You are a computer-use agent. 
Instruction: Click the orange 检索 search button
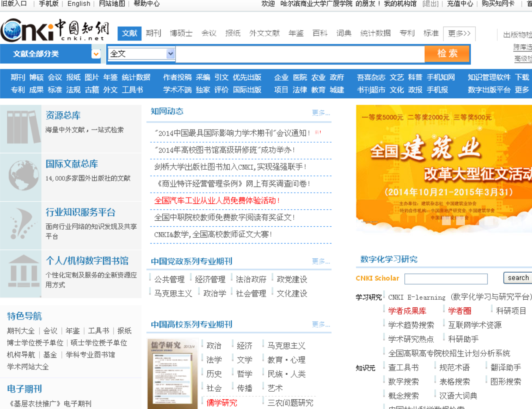pyautogui.click(x=447, y=54)
